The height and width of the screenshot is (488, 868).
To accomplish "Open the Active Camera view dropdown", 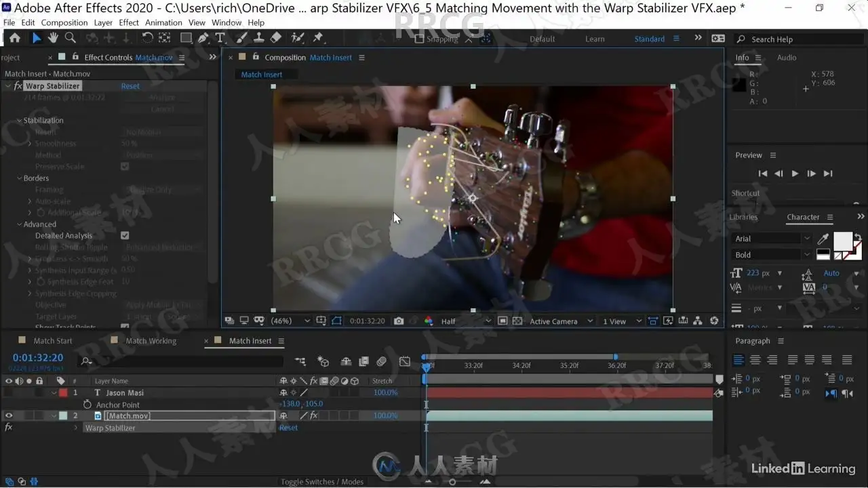I will pos(561,321).
